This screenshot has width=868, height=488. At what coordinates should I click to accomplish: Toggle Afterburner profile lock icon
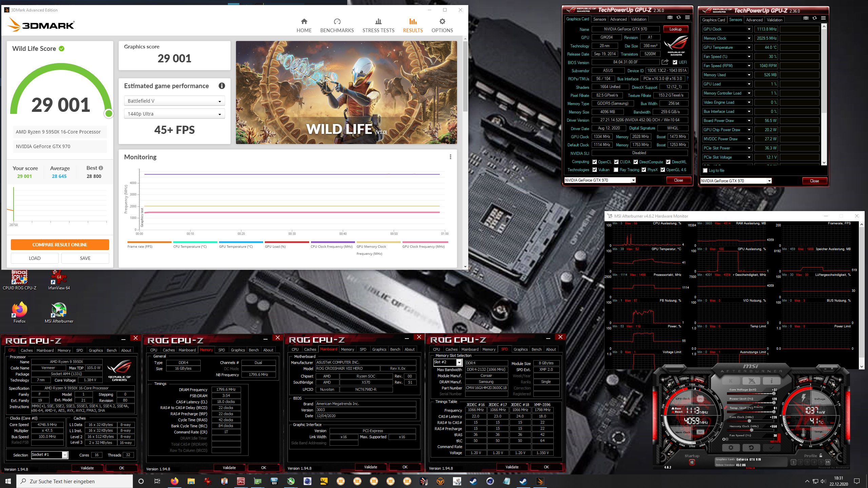coord(821,455)
